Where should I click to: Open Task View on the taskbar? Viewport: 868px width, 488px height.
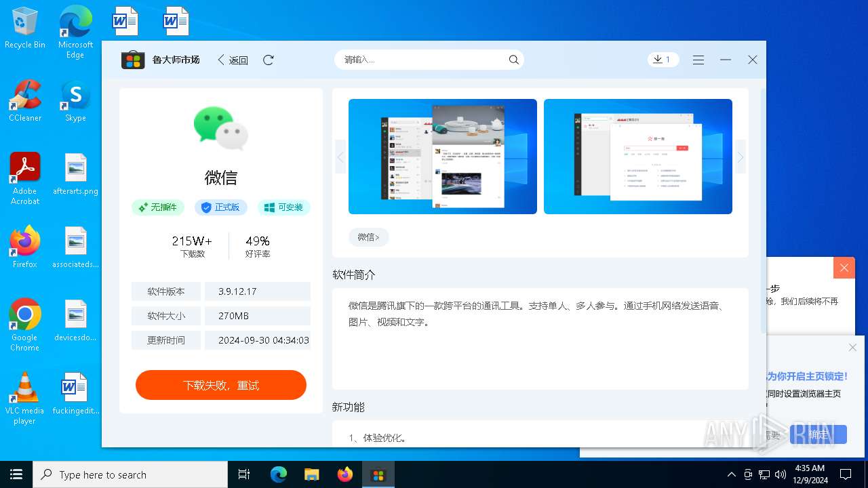click(244, 474)
